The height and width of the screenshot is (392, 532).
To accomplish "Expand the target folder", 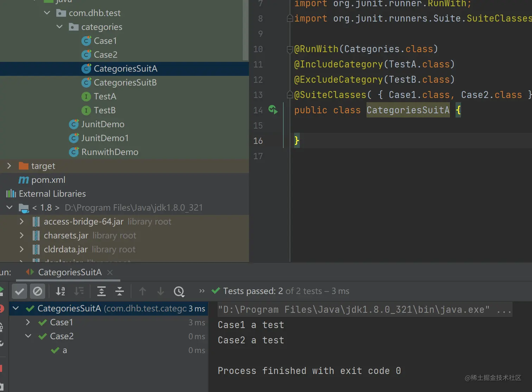I will [9, 166].
